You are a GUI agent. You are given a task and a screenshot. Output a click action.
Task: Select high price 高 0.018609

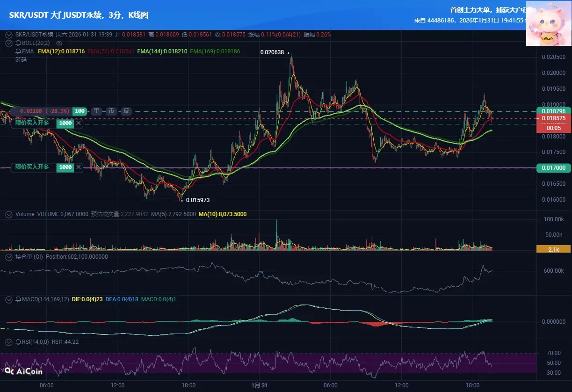click(164, 35)
